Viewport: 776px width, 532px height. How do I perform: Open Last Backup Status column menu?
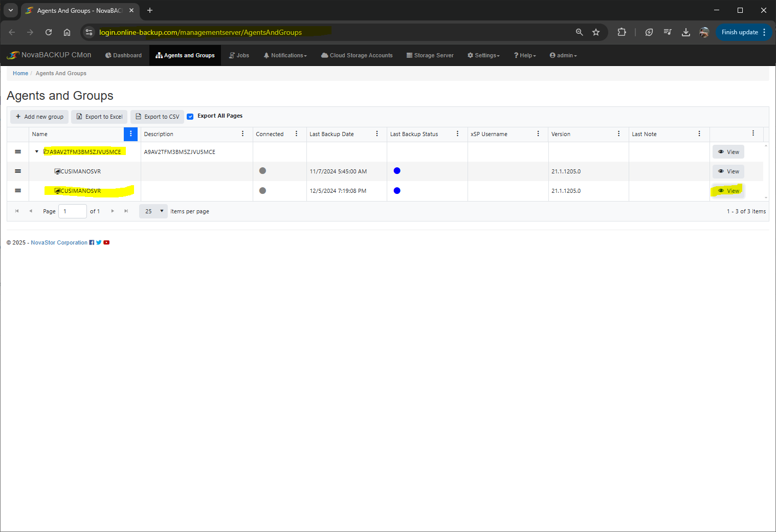coord(457,134)
